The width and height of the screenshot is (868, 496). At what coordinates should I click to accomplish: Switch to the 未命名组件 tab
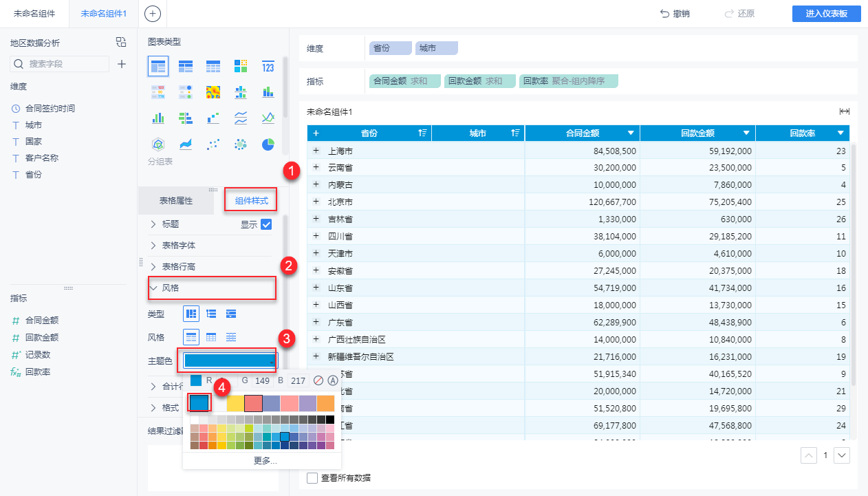[x=34, y=14]
